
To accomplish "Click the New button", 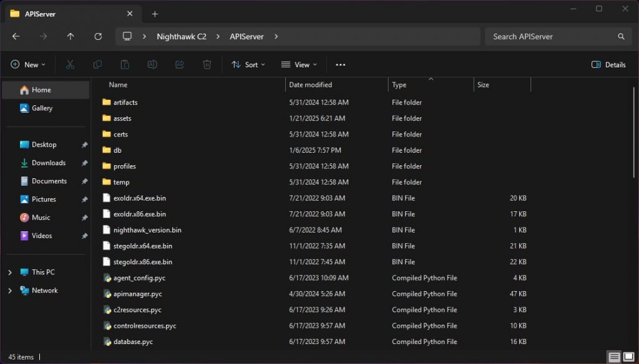I will tap(25, 65).
